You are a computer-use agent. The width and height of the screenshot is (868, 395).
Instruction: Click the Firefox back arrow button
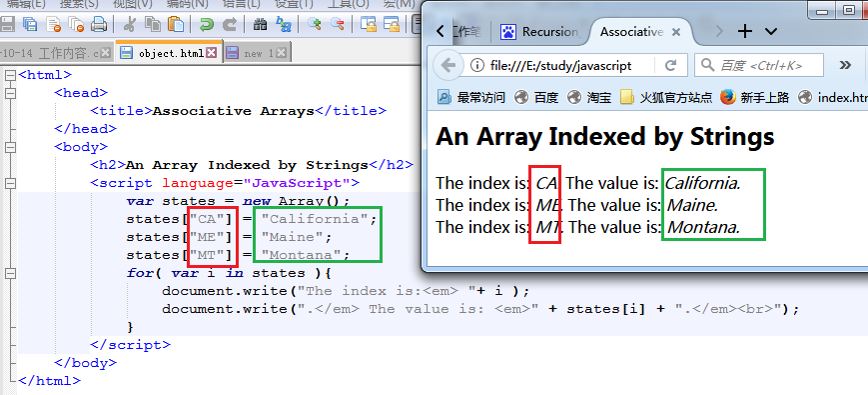click(447, 65)
